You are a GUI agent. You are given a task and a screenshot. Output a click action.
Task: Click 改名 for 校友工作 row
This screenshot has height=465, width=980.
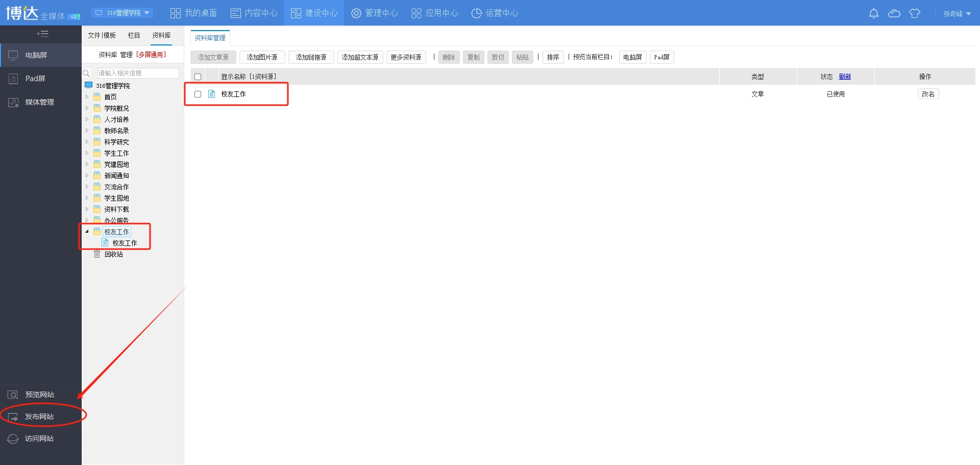[928, 94]
